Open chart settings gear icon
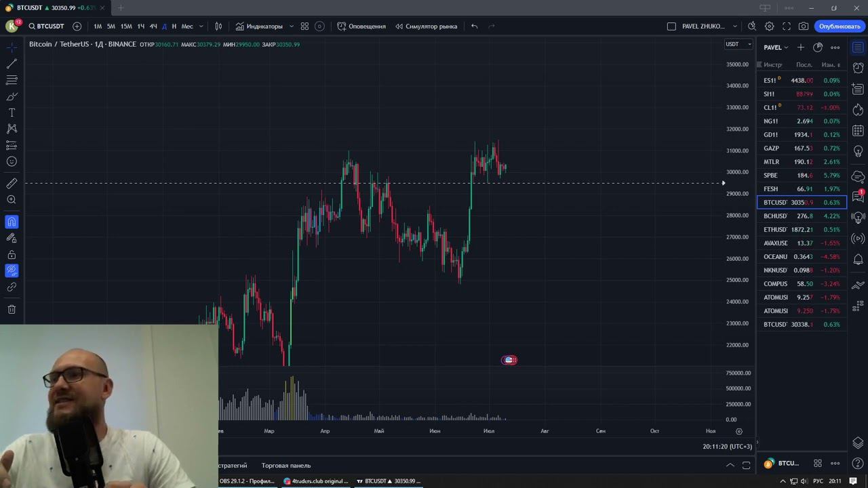The image size is (868, 488). pyautogui.click(x=769, y=26)
